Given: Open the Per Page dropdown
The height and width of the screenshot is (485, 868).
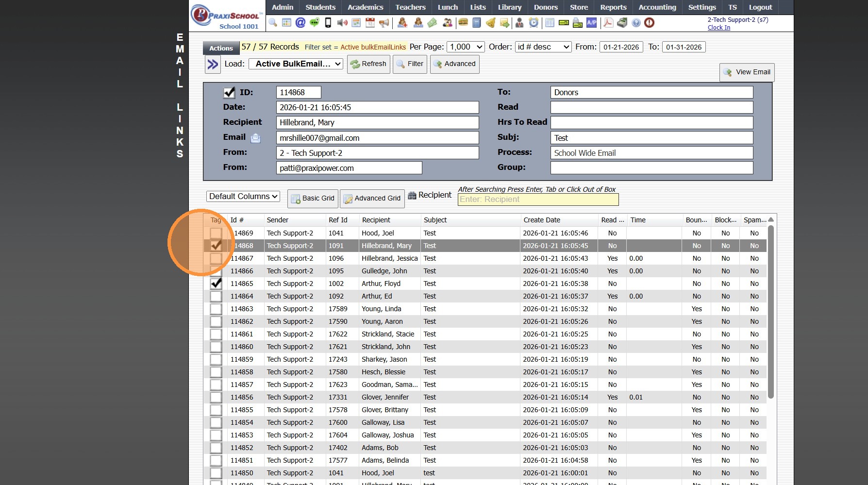Looking at the screenshot, I should 466,47.
